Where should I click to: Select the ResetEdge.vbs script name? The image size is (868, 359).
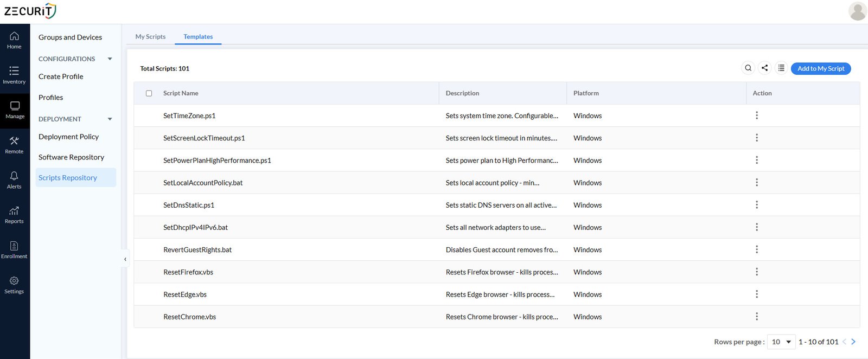point(185,294)
